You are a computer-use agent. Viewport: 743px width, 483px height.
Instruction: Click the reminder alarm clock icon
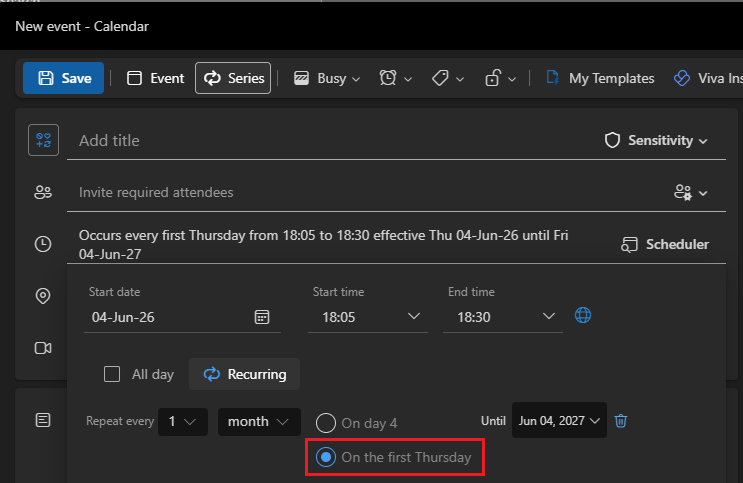pyautogui.click(x=388, y=78)
